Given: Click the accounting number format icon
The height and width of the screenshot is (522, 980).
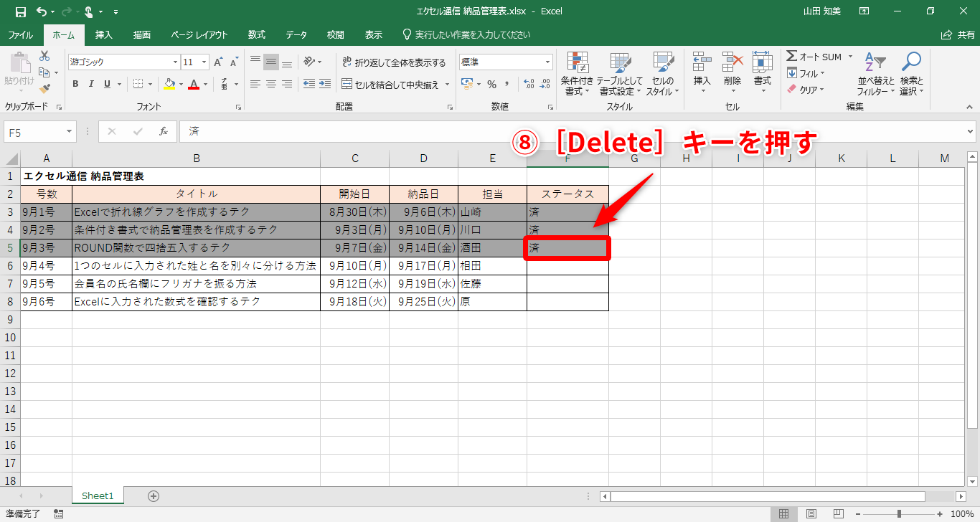Looking at the screenshot, I should point(467,84).
